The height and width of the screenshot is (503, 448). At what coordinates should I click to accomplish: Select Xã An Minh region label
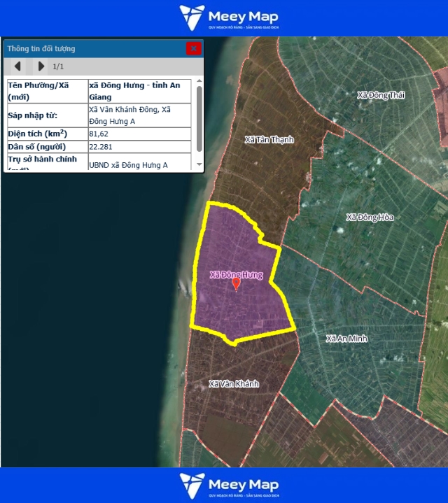(x=346, y=339)
